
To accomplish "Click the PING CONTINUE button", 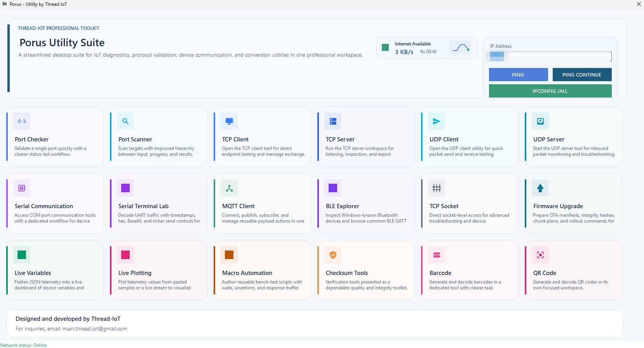I will 582,75.
